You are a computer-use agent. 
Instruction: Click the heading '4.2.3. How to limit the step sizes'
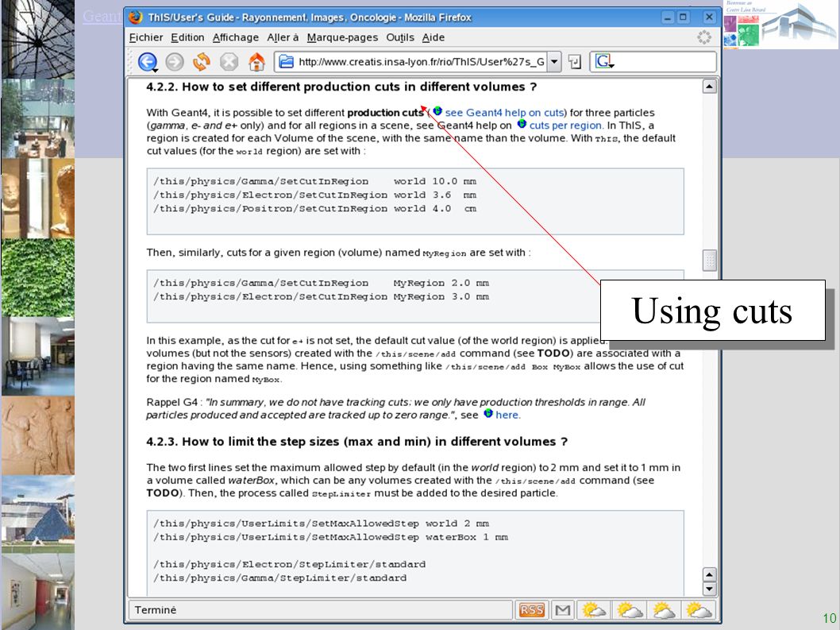[356, 442]
